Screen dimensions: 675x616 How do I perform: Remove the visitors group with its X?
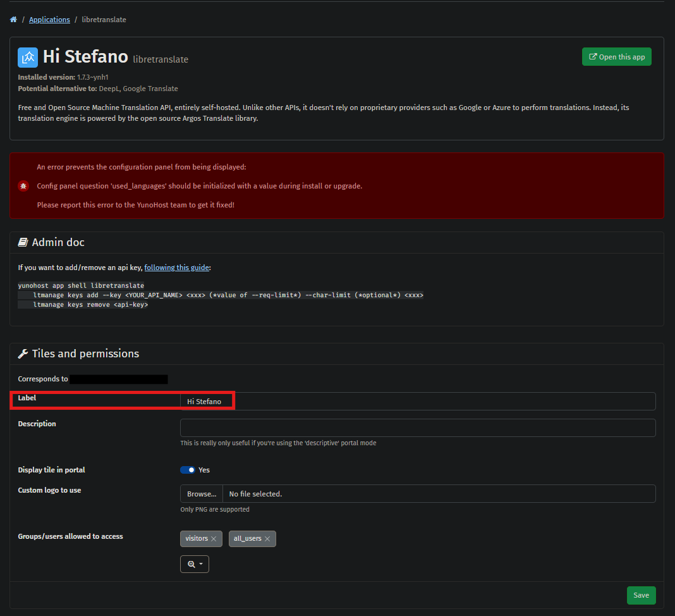coord(214,539)
